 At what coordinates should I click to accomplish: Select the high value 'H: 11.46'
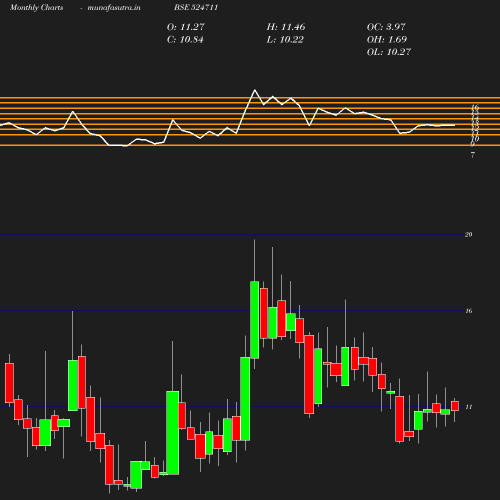(x=286, y=27)
